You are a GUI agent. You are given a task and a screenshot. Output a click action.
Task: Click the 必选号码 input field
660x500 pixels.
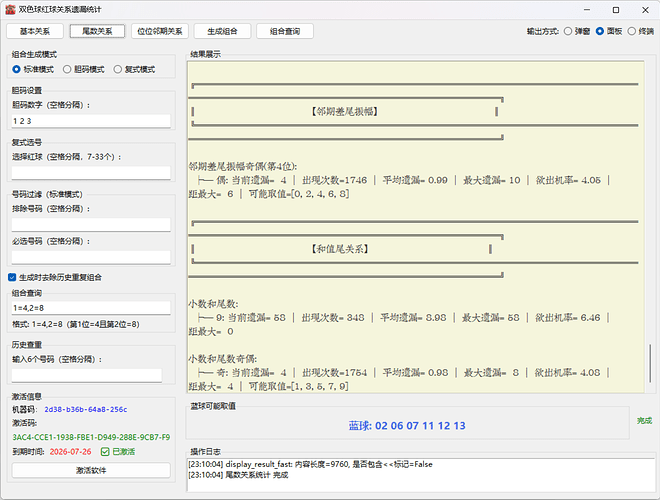click(x=91, y=257)
